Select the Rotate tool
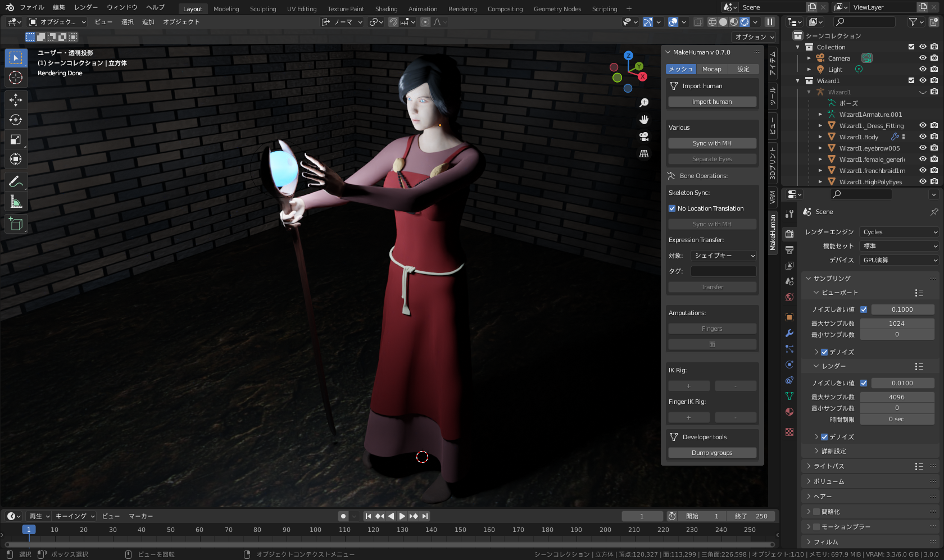Viewport: 944px width, 560px height. point(16,120)
